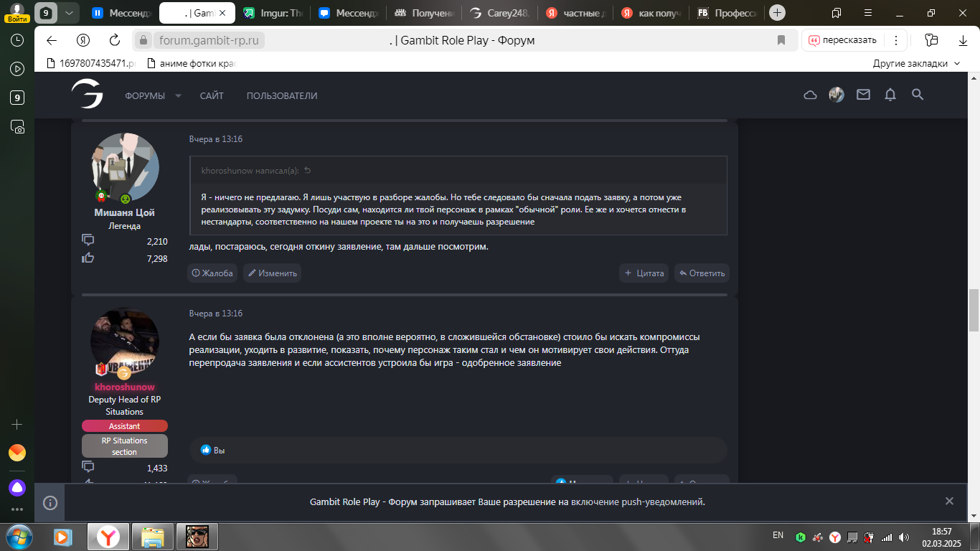Expand the ФОРУМЫ dropdown arrow
Viewport: 980px width, 551px height.
point(178,96)
